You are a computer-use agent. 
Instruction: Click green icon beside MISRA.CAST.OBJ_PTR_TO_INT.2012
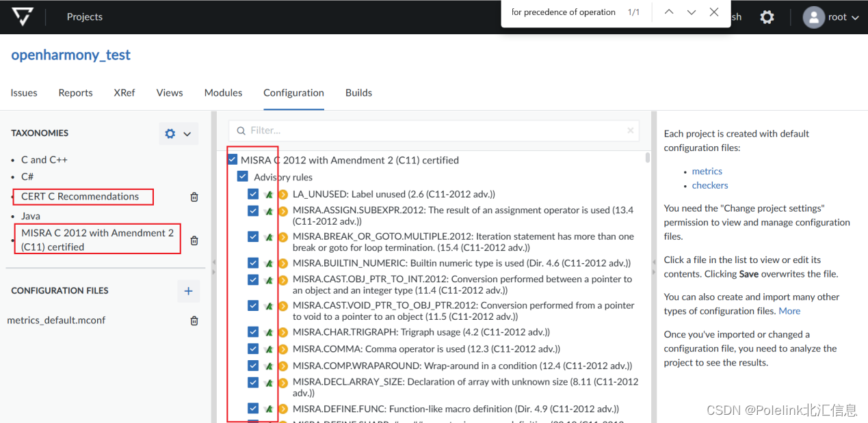click(x=269, y=280)
